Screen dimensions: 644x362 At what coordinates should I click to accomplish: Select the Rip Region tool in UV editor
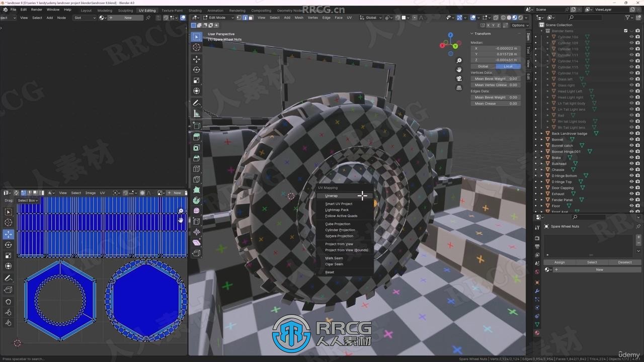[x=8, y=290]
